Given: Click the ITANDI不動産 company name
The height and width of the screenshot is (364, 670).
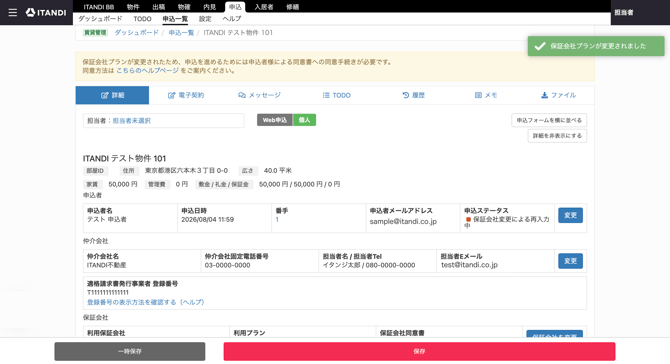Looking at the screenshot, I should pyautogui.click(x=106, y=265).
